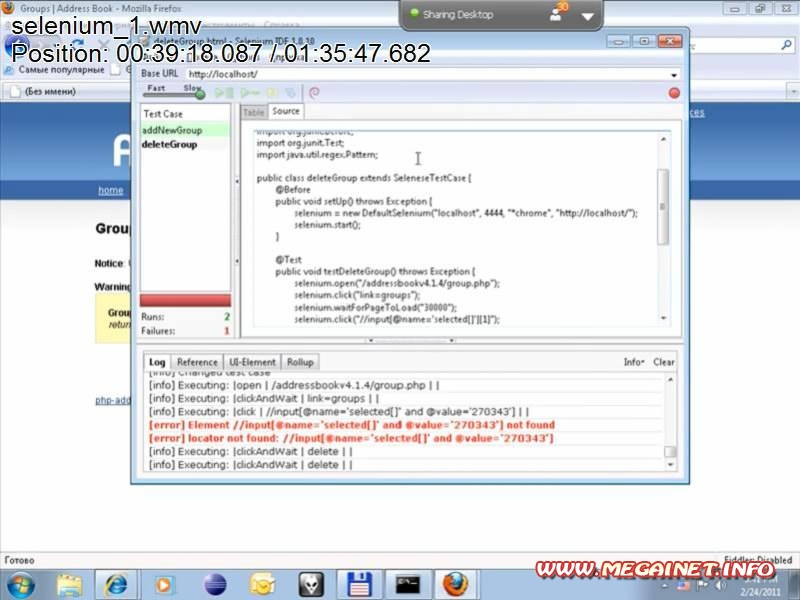Click the Firefox search magnifier icon
The width and height of the screenshot is (800, 600).
[786, 45]
